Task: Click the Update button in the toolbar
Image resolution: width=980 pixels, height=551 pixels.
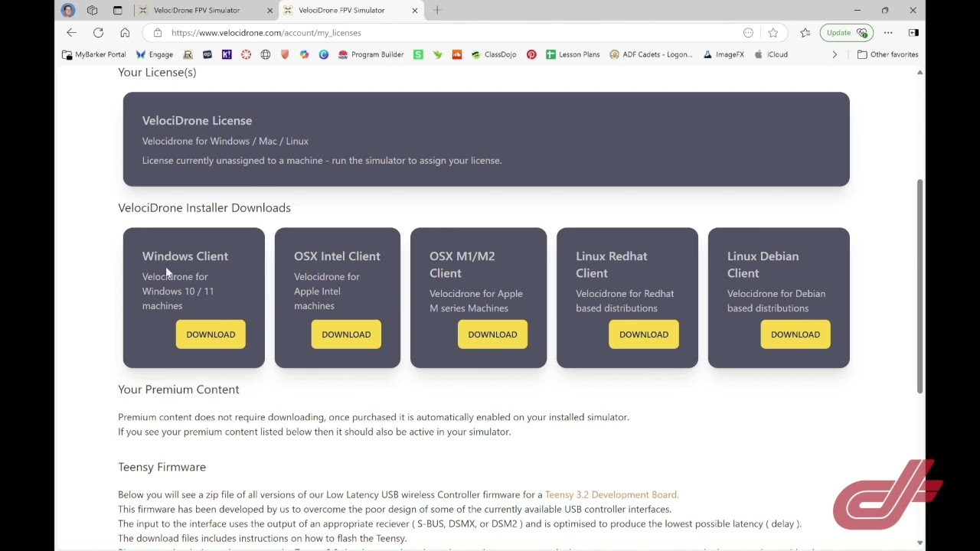Action: pos(845,33)
